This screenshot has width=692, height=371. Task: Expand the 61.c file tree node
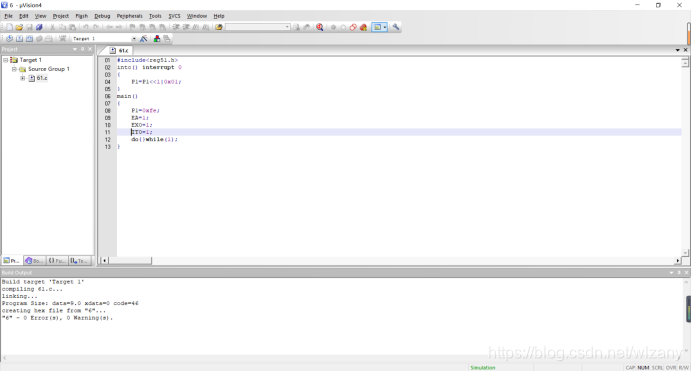[23, 78]
